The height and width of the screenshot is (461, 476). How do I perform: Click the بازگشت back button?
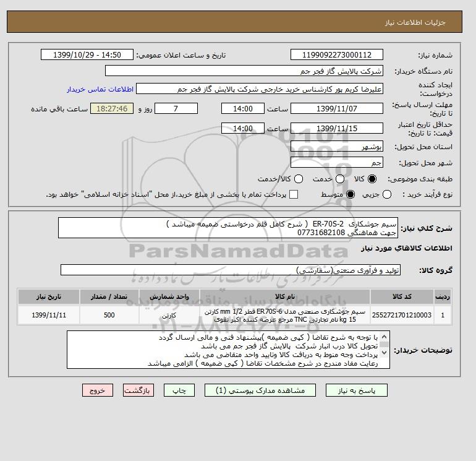[x=138, y=390]
